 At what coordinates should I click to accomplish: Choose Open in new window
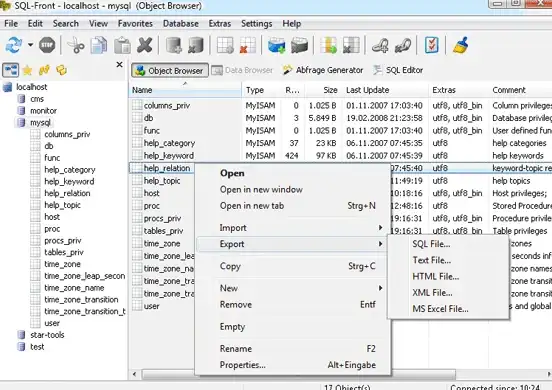pos(293,189)
